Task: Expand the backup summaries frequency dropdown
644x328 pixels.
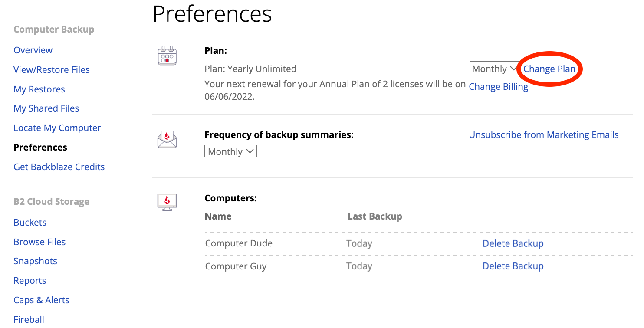Action: point(230,151)
